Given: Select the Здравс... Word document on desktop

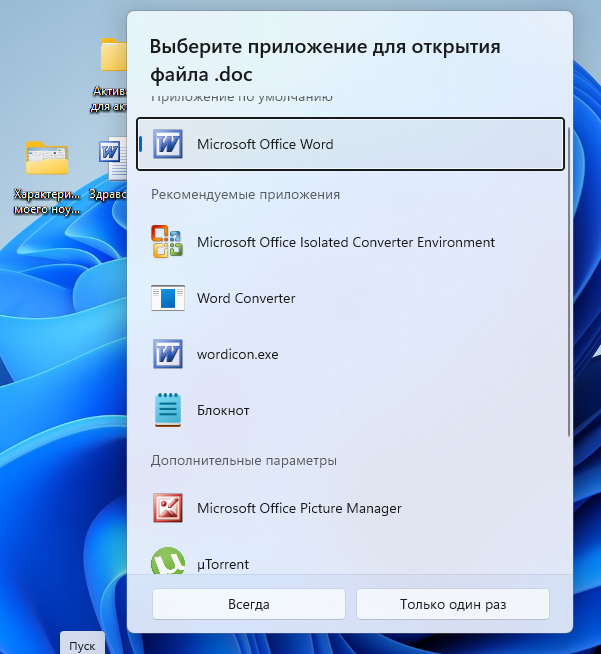Looking at the screenshot, I should pyautogui.click(x=109, y=169).
